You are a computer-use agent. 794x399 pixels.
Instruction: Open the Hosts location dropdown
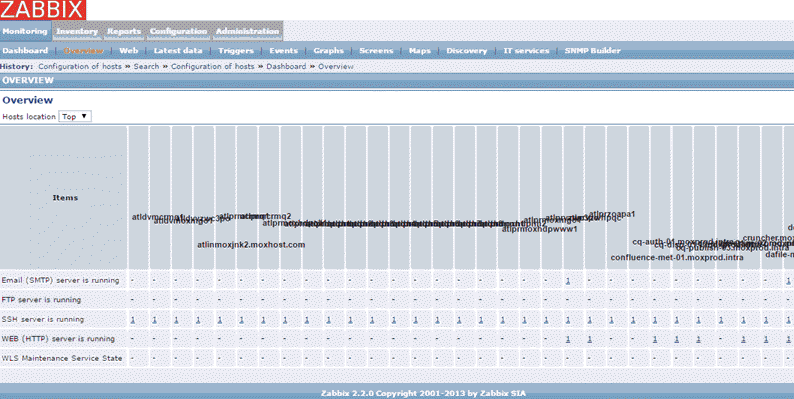[x=75, y=116]
